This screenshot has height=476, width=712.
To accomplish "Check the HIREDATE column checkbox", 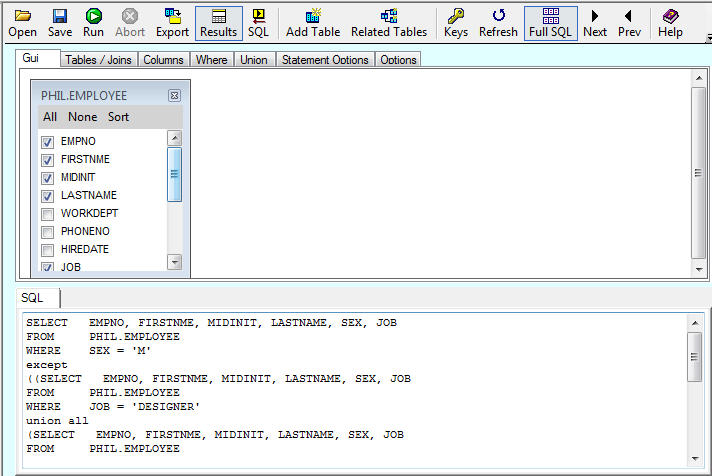I will pyautogui.click(x=48, y=250).
